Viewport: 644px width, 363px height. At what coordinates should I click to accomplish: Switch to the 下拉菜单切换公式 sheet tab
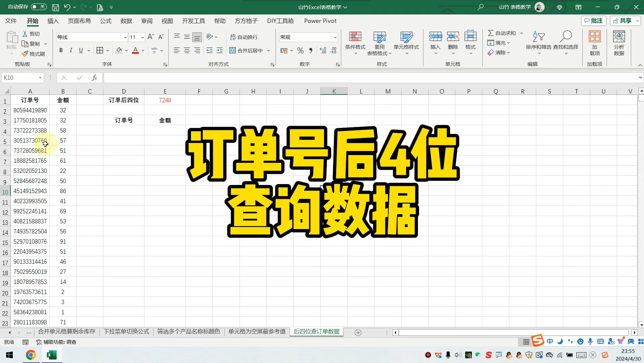tap(126, 332)
